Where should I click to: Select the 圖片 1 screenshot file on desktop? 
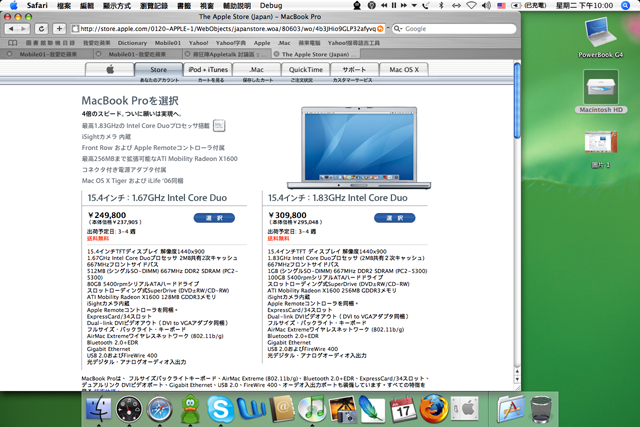601,149
